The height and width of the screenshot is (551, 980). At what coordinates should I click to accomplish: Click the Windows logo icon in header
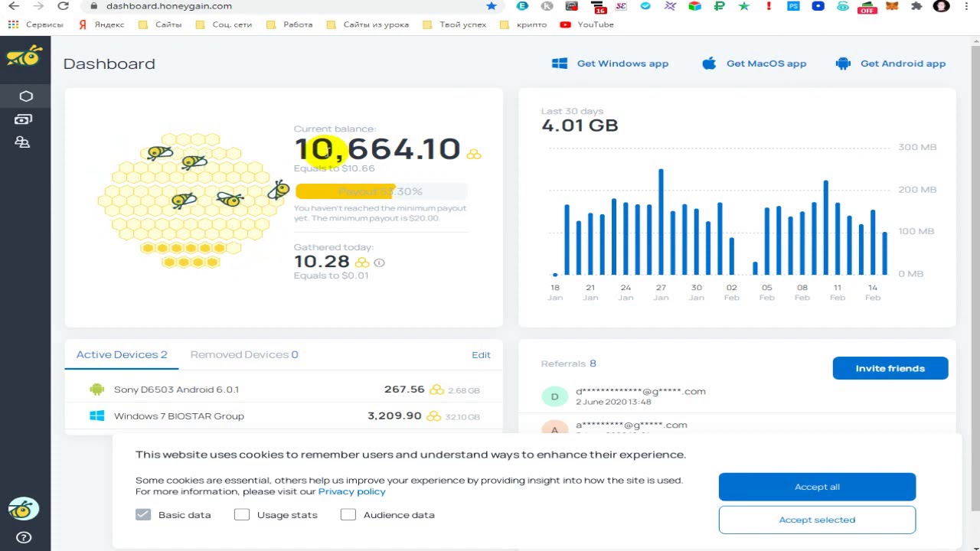(560, 64)
